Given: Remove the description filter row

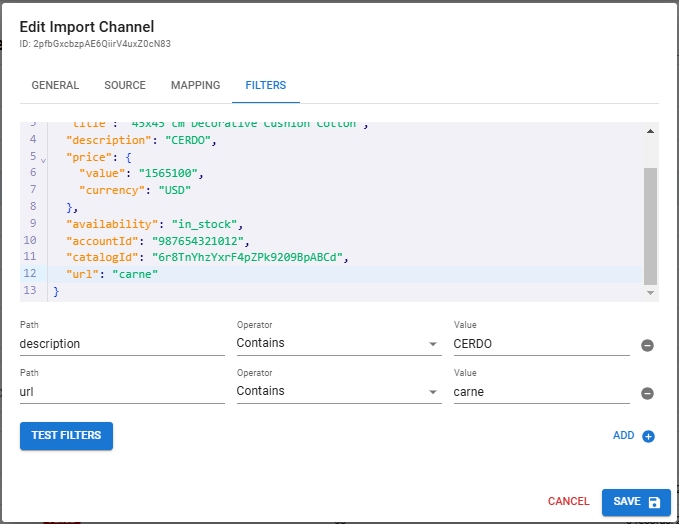Looking at the screenshot, I should [647, 345].
